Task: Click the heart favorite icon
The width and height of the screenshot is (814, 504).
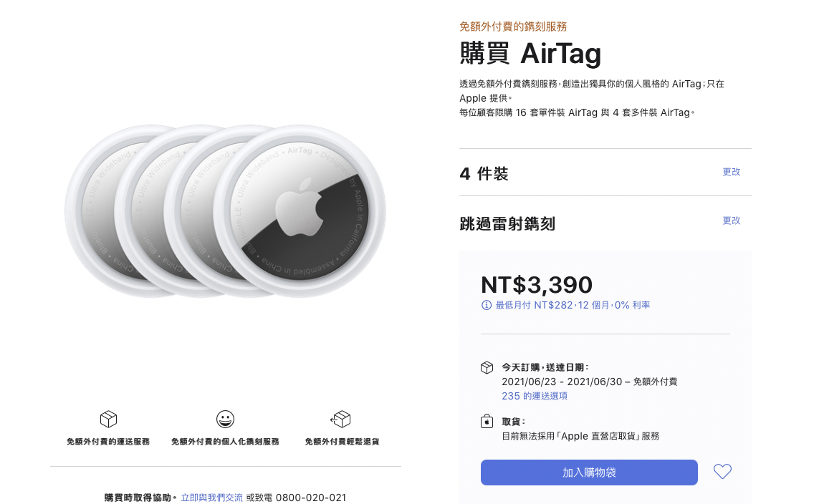Action: point(722,471)
